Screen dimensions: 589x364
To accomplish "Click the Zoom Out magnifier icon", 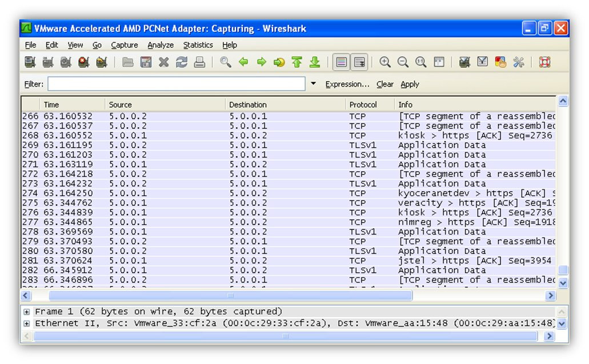I will 403,62.
